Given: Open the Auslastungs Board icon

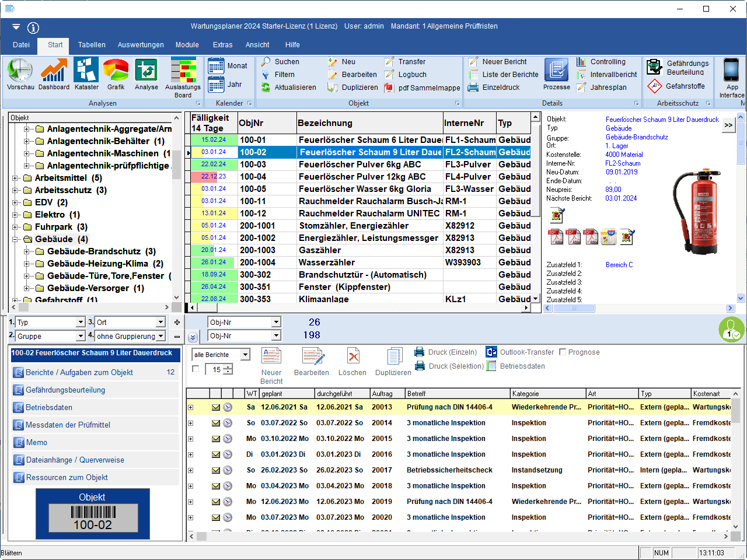Looking at the screenshot, I should coord(183,70).
